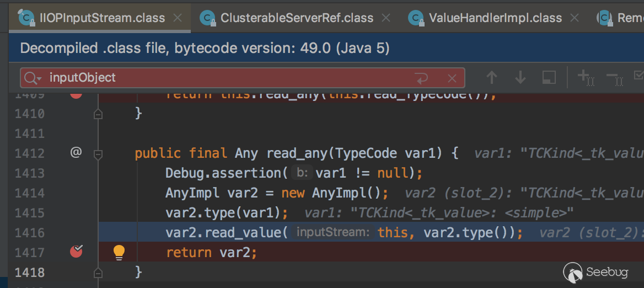Toggle the breakpoint on line 1417
This screenshot has width=644, height=288.
pyautogui.click(x=76, y=252)
